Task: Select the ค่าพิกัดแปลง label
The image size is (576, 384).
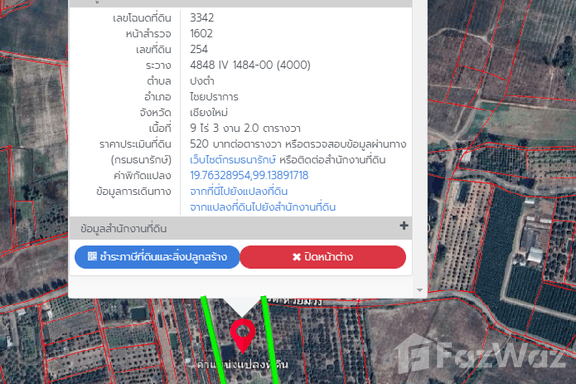Action: coord(143,176)
